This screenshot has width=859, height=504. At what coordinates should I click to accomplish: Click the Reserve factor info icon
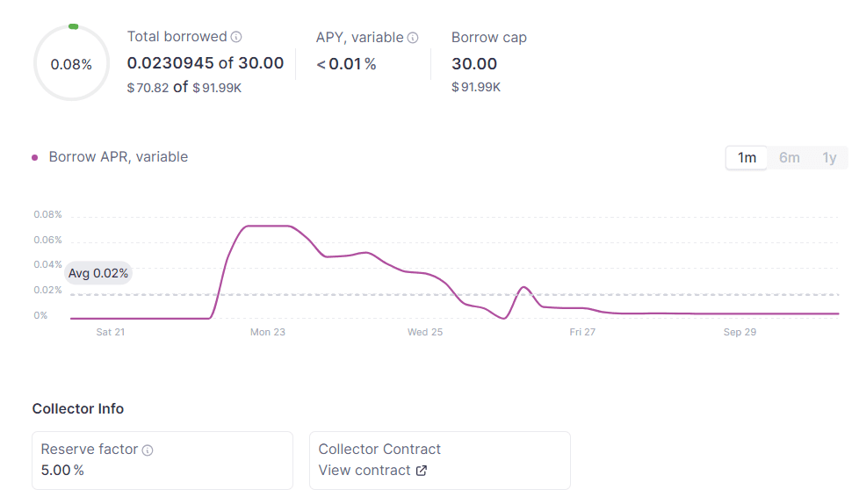pyautogui.click(x=148, y=450)
